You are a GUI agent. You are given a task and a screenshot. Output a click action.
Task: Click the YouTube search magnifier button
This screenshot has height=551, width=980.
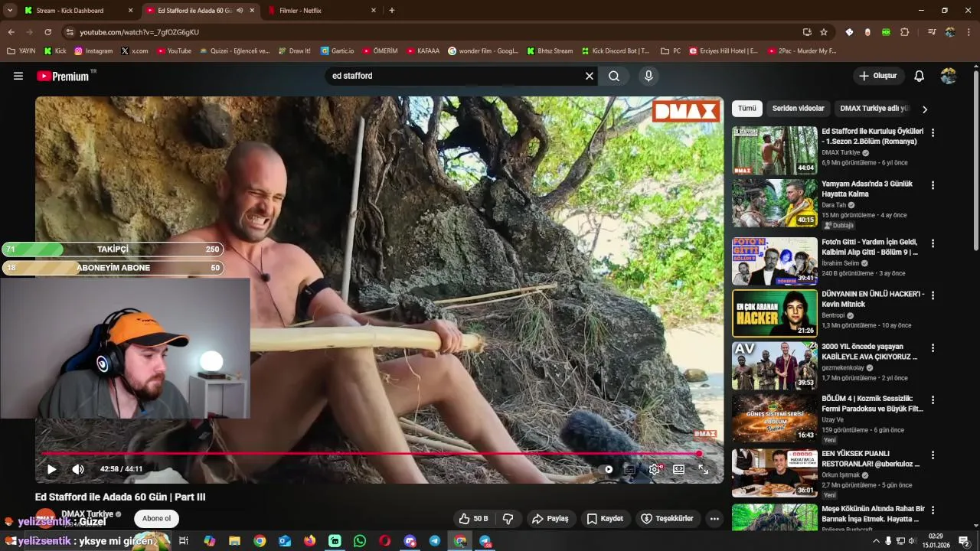point(614,76)
